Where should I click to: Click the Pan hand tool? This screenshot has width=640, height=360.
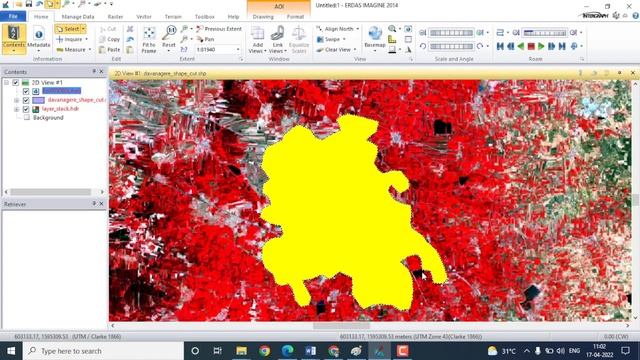pyautogui.click(x=205, y=39)
